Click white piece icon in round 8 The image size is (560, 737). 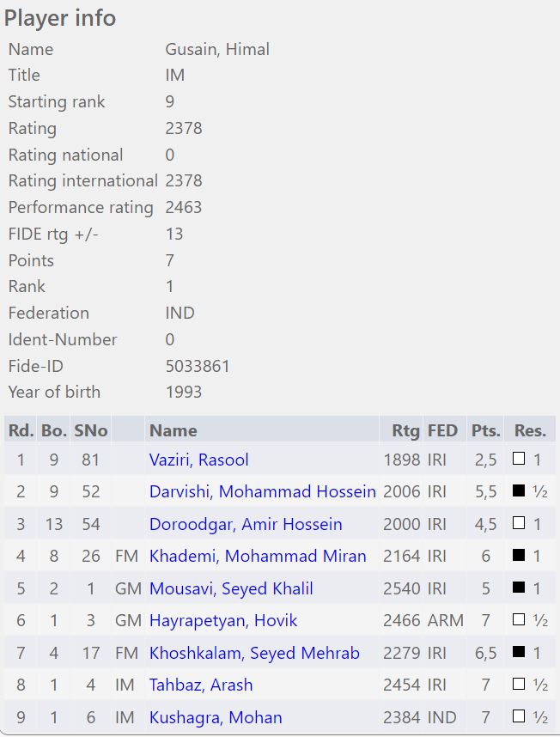519,685
